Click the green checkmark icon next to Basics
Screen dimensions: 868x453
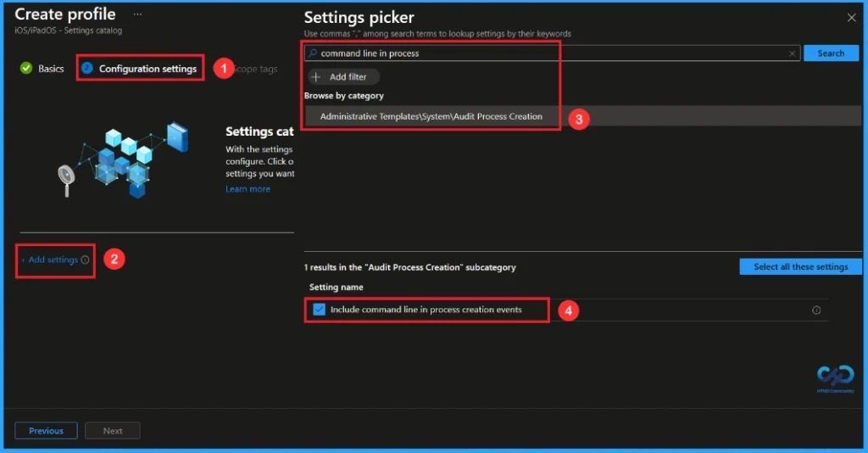(26, 68)
